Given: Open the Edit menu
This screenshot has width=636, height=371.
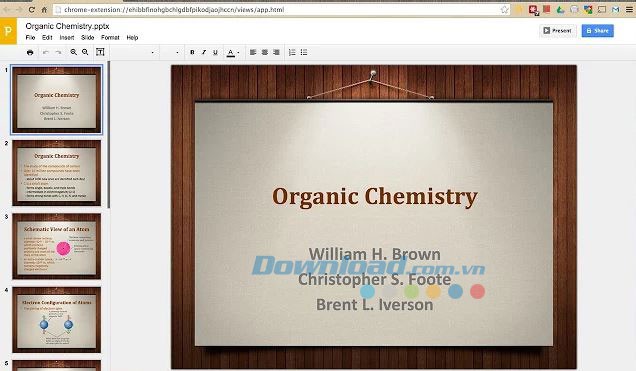Looking at the screenshot, I should tap(47, 37).
